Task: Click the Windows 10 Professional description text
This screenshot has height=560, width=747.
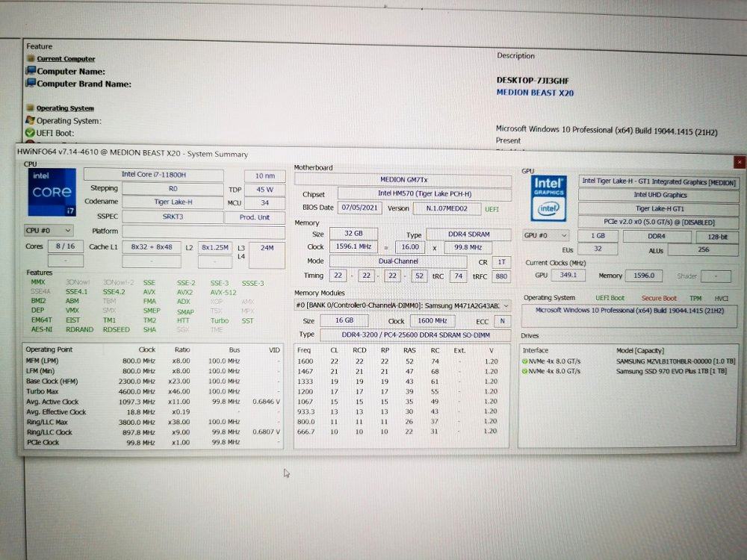Action: tap(606, 131)
